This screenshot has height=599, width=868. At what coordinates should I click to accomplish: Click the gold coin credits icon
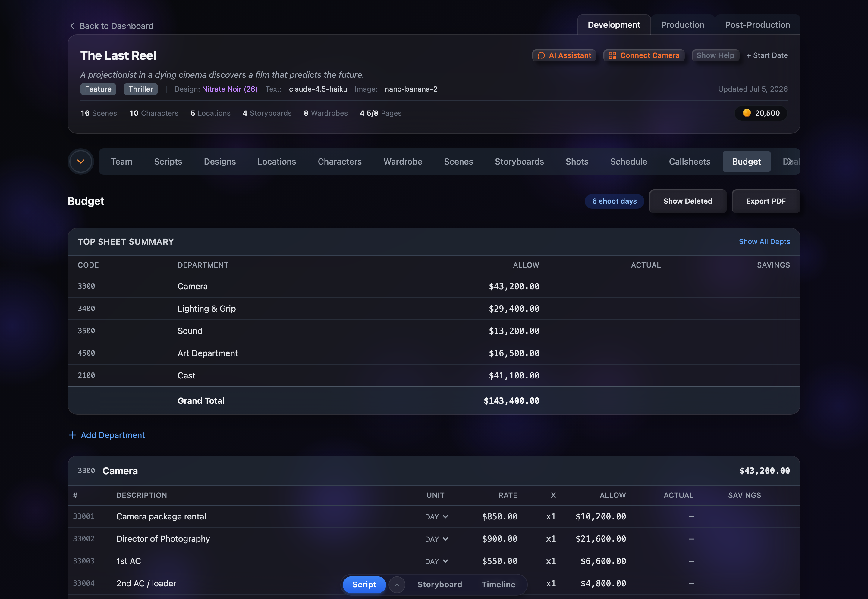[x=746, y=113]
